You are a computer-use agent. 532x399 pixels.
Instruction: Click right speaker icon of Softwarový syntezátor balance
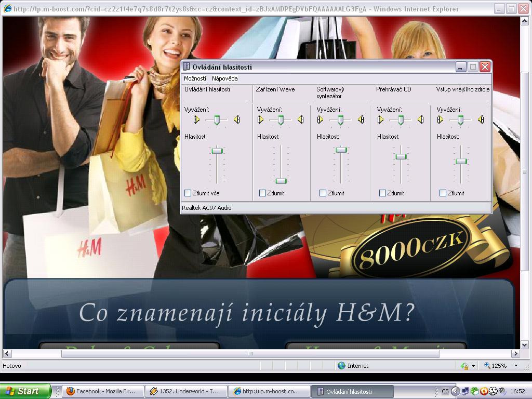tap(361, 119)
